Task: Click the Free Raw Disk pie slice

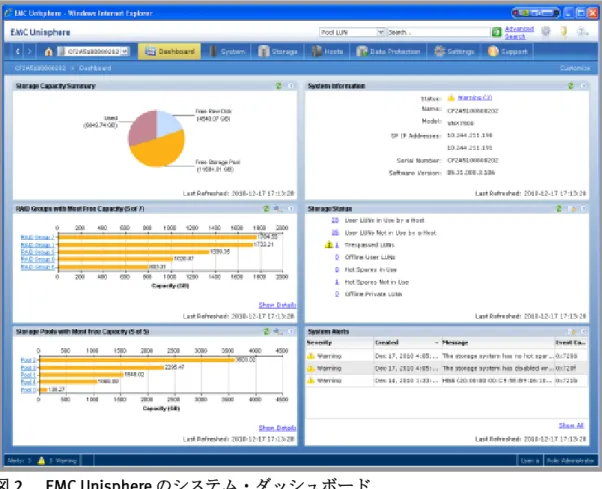Action: [x=168, y=123]
